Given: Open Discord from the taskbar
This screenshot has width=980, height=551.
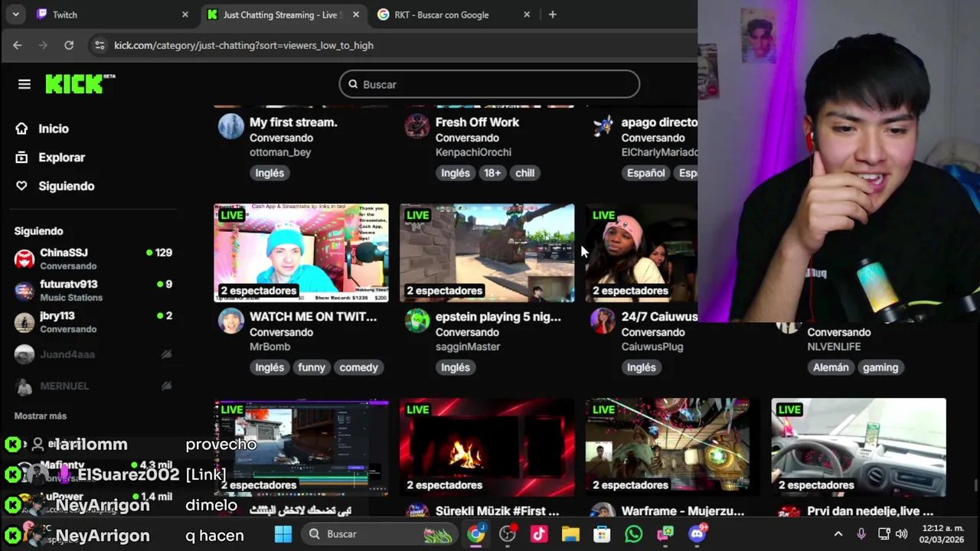Looking at the screenshot, I should [x=697, y=534].
